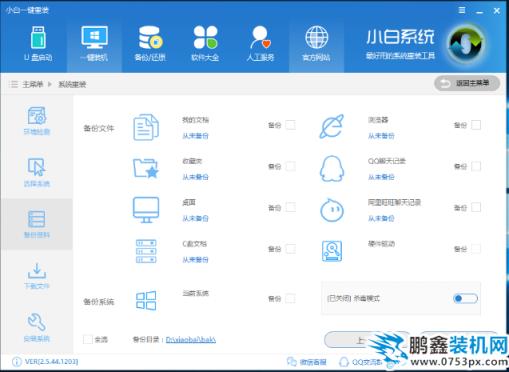
Task: Click 从未备份 under 收藏夹
Action: coord(195,177)
